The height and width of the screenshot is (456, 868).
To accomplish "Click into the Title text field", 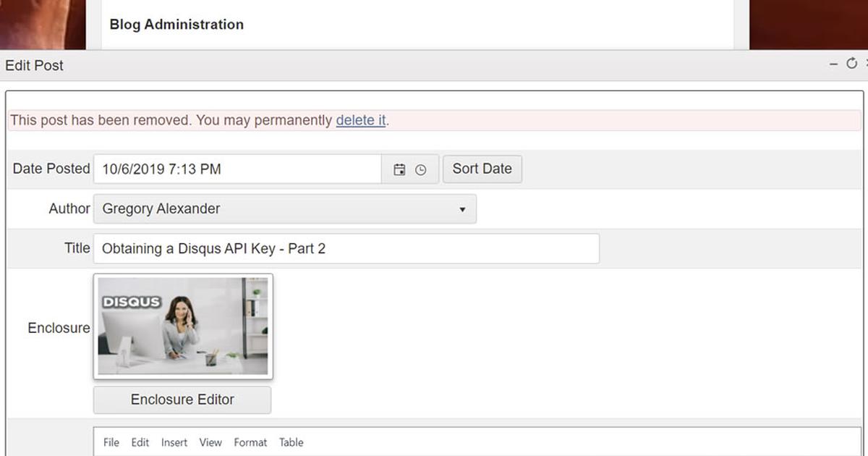I will click(346, 248).
